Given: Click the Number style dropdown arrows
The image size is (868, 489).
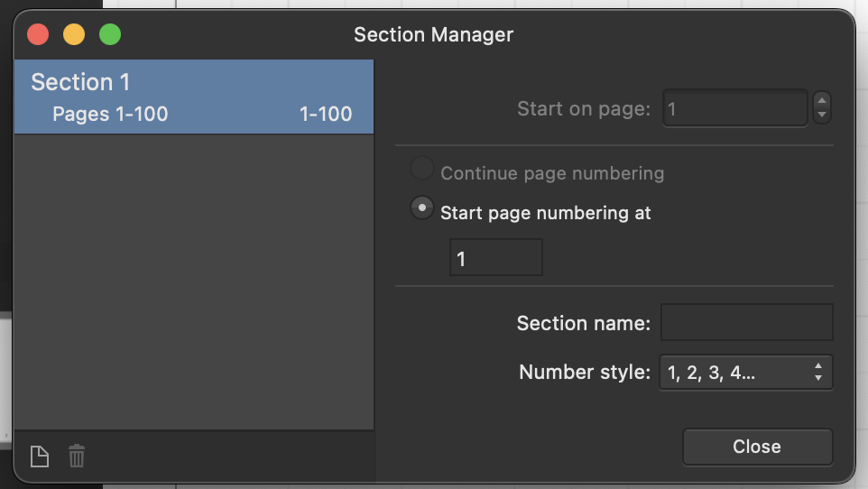Looking at the screenshot, I should click(818, 372).
